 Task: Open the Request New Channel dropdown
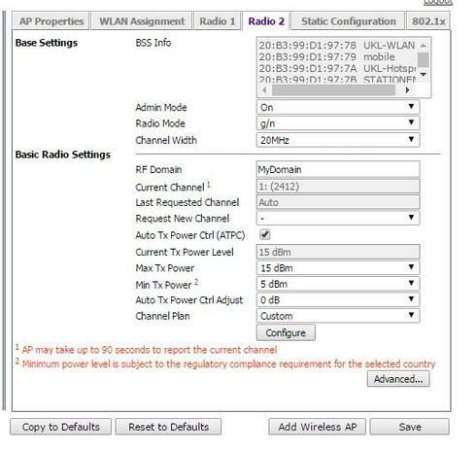click(338, 218)
